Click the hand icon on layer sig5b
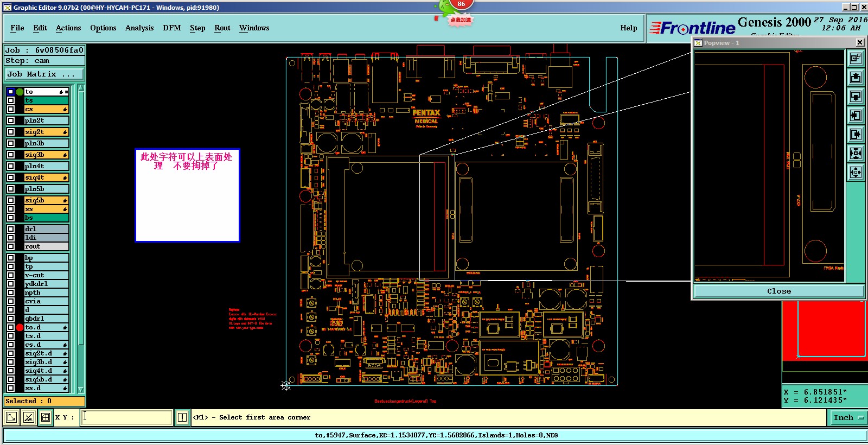This screenshot has height=445, width=868. click(65, 201)
